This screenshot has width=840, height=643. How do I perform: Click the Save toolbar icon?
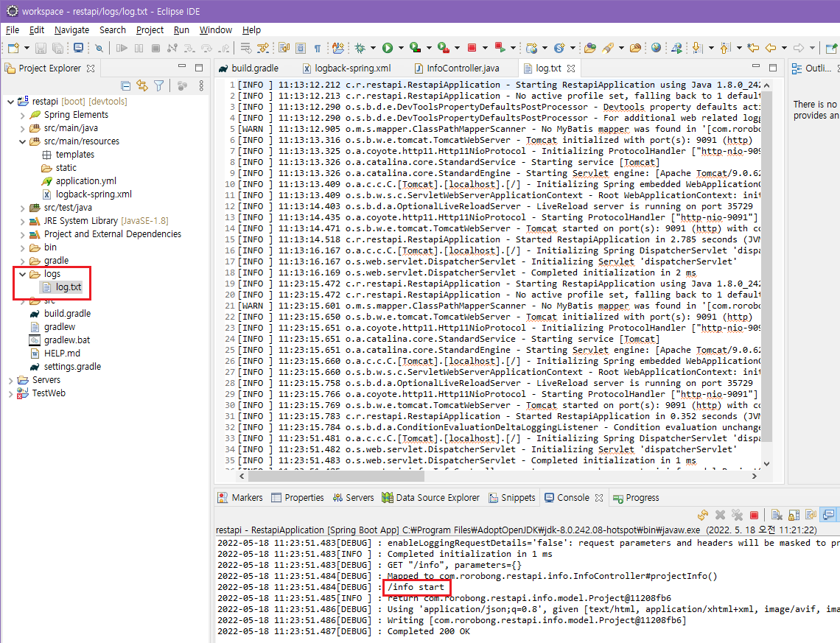pyautogui.click(x=41, y=48)
